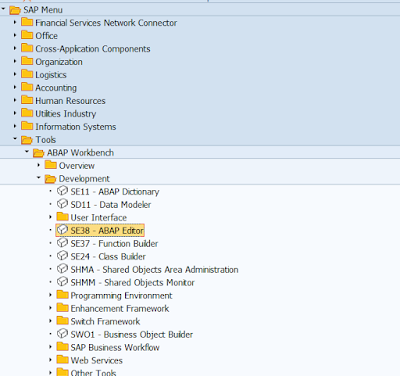400x376 pixels.
Task: Expand the Financial Services Network Connector node
Action: (x=15, y=22)
